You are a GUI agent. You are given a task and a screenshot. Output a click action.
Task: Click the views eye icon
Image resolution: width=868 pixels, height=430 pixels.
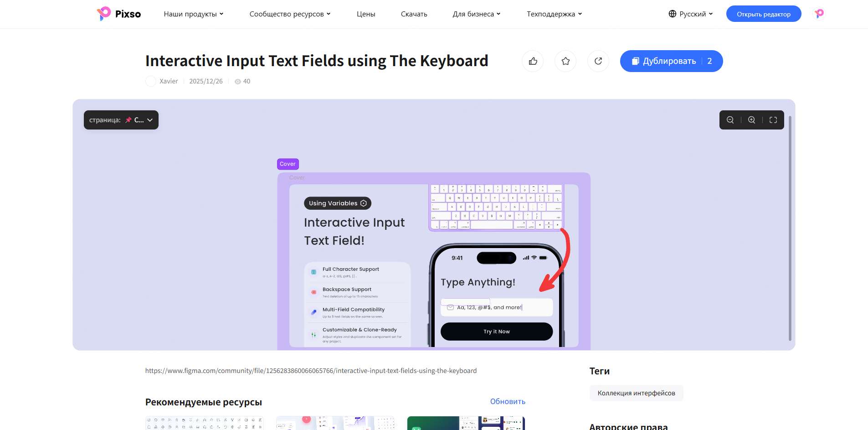pos(237,82)
